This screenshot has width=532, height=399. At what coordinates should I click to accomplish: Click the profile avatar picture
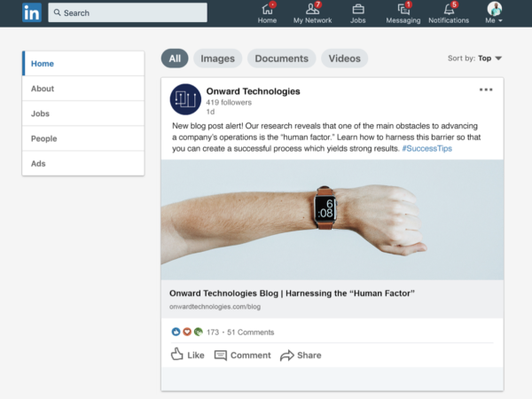495,9
